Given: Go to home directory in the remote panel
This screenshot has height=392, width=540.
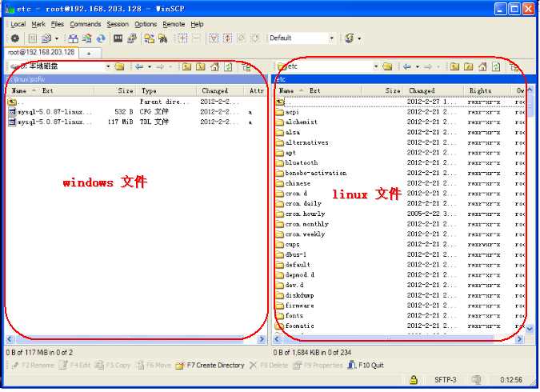Looking at the screenshot, I should tap(482, 66).
